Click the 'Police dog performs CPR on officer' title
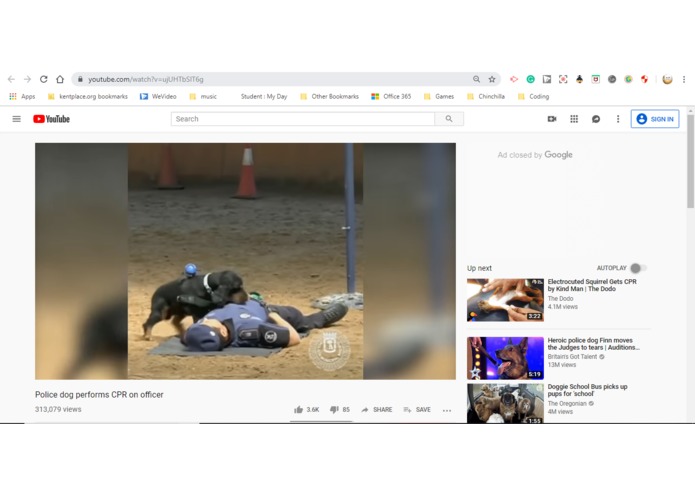 tap(99, 395)
